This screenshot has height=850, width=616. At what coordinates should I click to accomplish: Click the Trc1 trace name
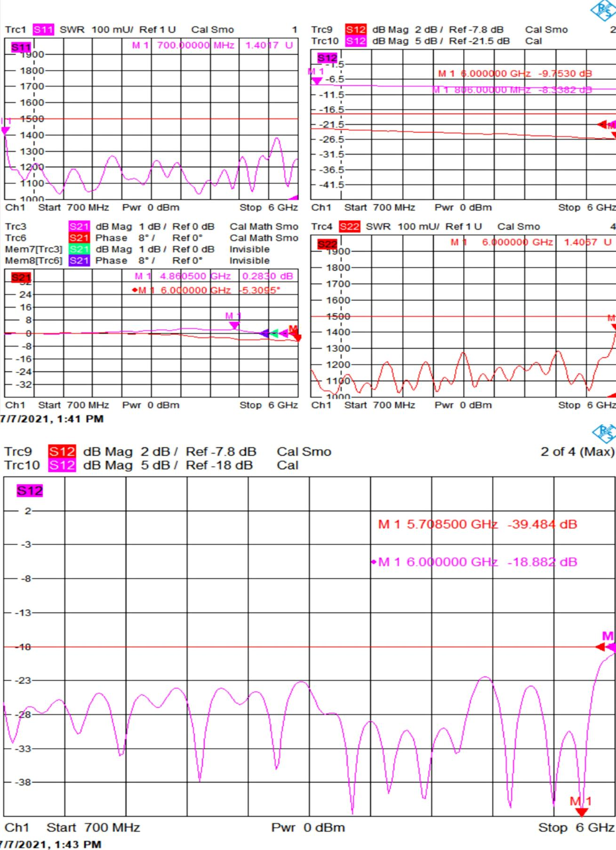pos(16,30)
